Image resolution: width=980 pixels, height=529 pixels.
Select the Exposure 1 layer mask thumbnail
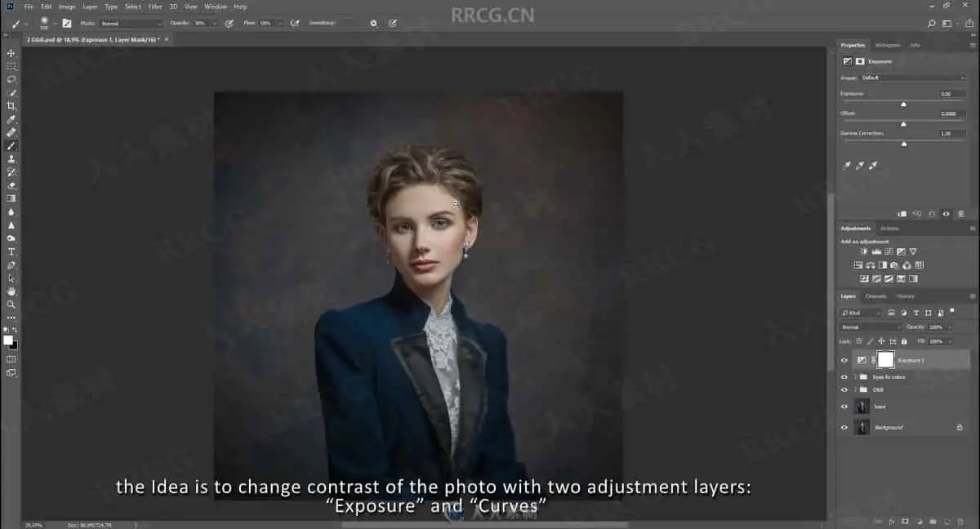point(885,360)
